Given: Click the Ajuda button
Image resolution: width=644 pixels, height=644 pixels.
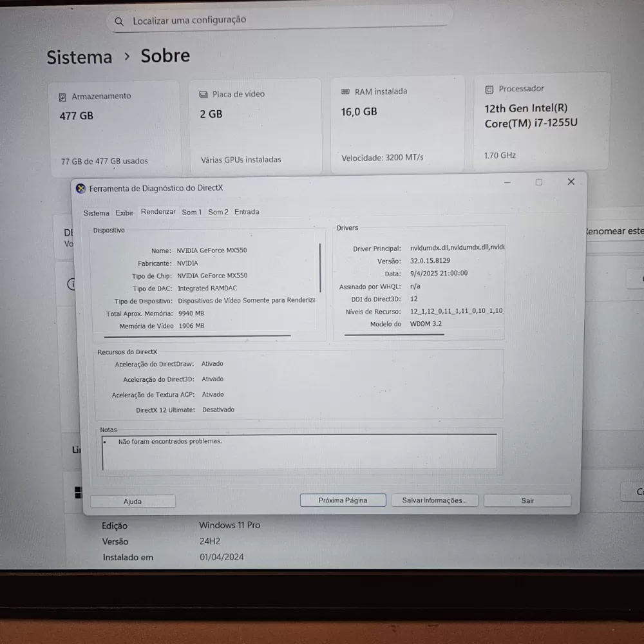Looking at the screenshot, I should coord(133,500).
